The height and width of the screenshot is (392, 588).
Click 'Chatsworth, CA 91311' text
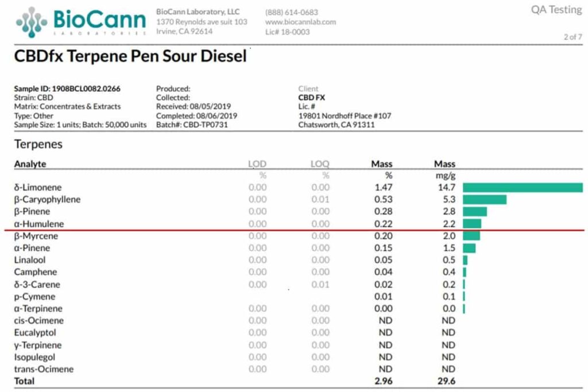click(336, 125)
